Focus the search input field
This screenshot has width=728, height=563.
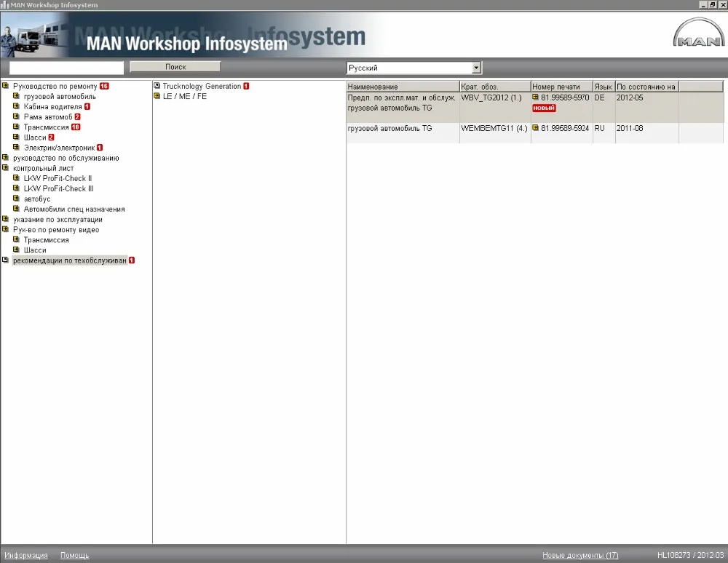[66, 68]
